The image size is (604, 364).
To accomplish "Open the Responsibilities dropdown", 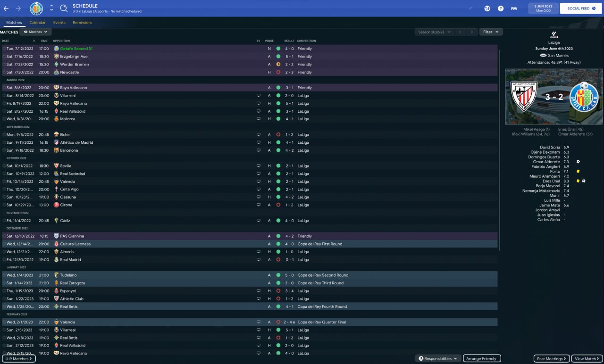I will (438, 359).
